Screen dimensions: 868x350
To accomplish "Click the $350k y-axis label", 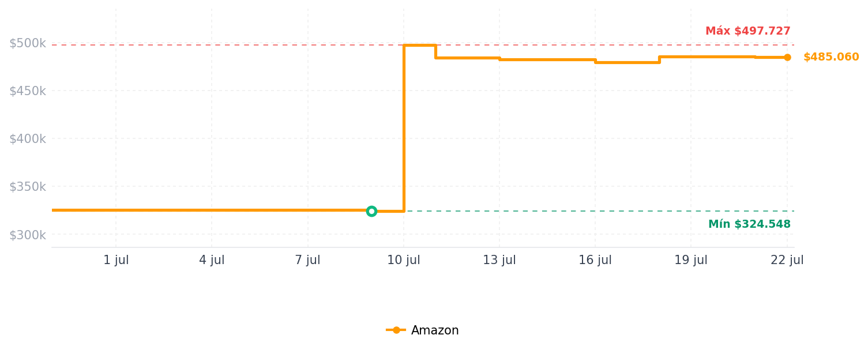I will coord(28,187).
